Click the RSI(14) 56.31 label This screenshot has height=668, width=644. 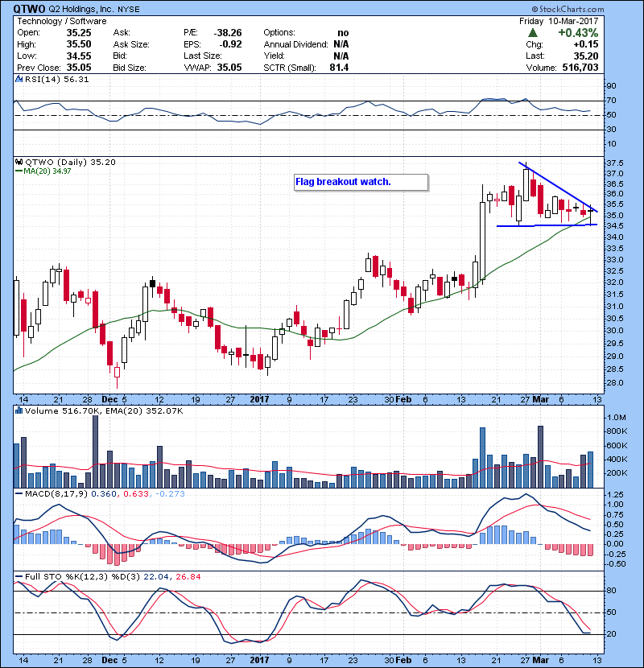click(56, 79)
